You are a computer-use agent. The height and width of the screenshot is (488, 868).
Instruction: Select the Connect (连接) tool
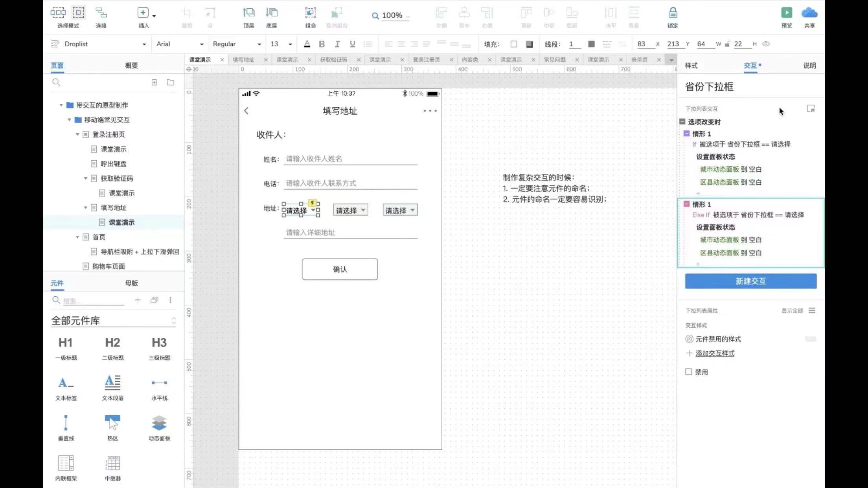coord(101,13)
